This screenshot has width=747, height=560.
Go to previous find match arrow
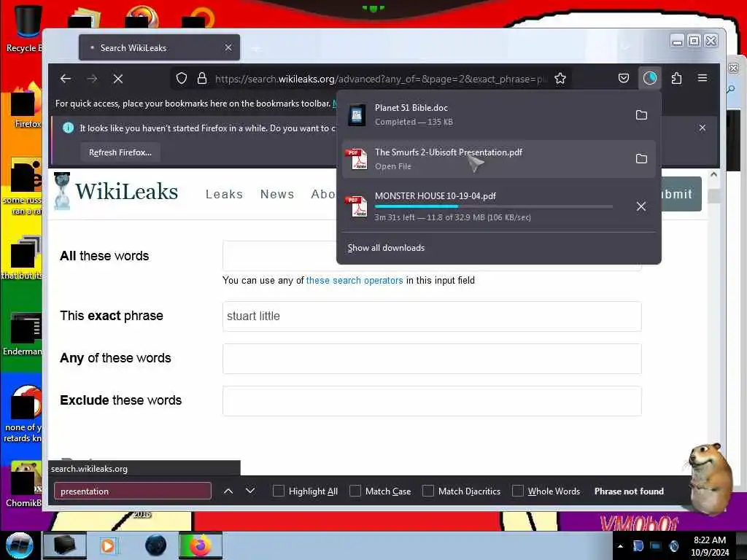pos(228,491)
